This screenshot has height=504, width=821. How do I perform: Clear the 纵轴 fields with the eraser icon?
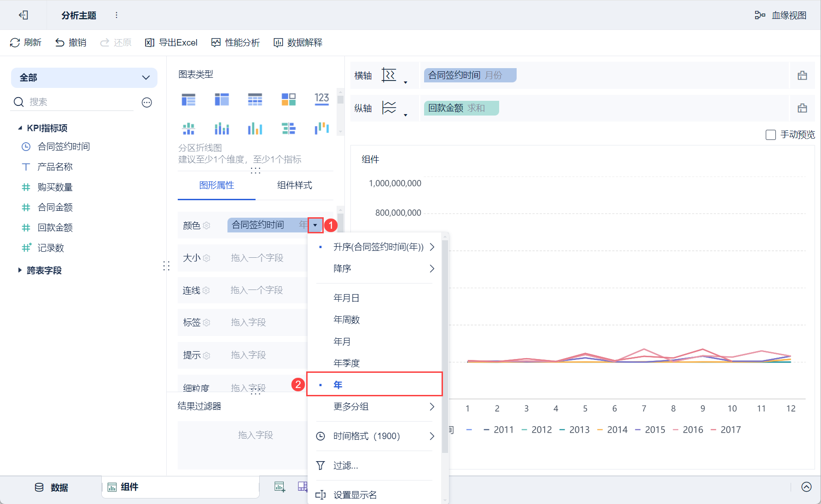tap(803, 108)
